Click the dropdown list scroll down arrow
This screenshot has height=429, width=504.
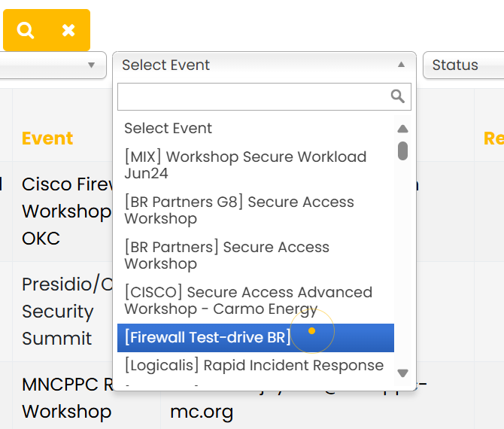[x=402, y=373]
